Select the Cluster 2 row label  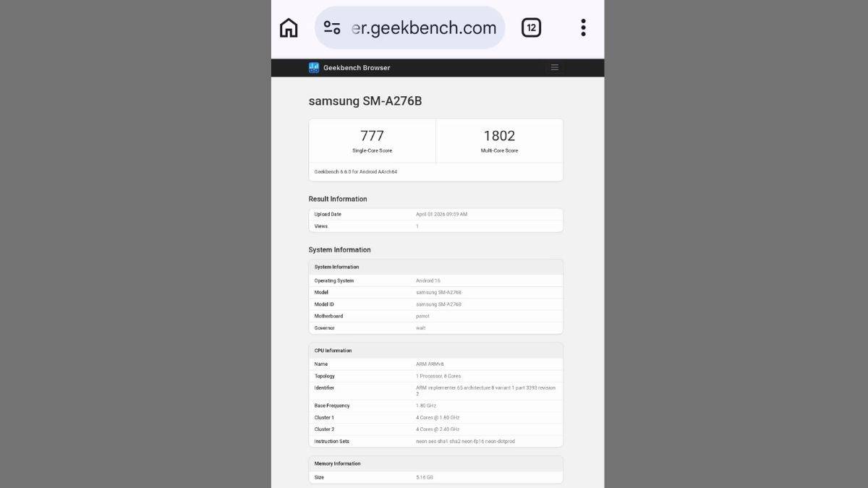coord(324,429)
